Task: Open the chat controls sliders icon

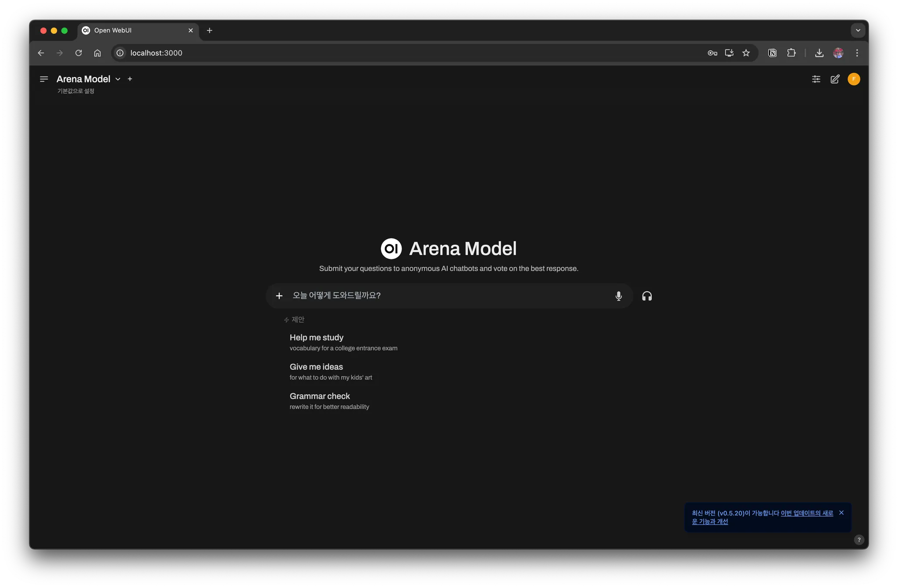Action: [816, 79]
